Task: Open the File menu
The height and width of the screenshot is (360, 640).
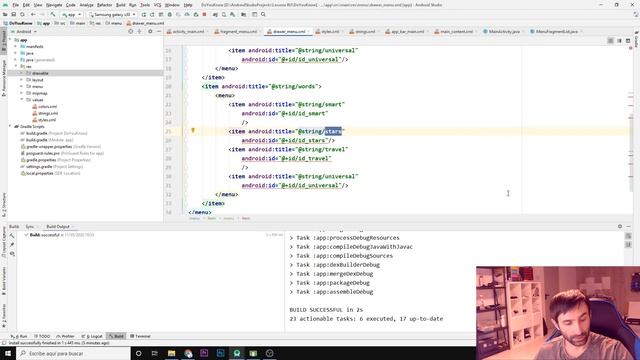Action: (x=16, y=5)
